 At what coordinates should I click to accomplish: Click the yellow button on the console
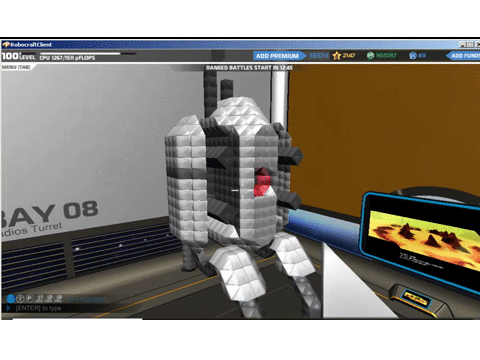pyautogui.click(x=415, y=299)
